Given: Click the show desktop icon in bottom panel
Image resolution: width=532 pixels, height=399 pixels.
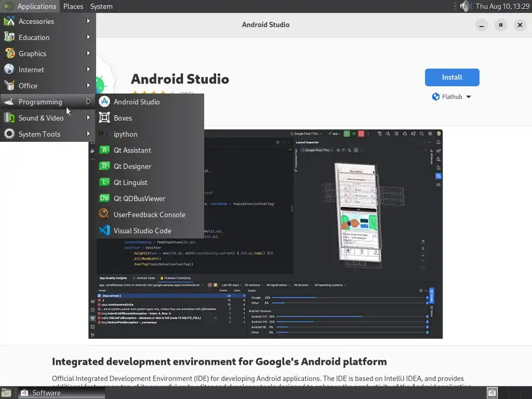Looking at the screenshot, I should [6, 393].
